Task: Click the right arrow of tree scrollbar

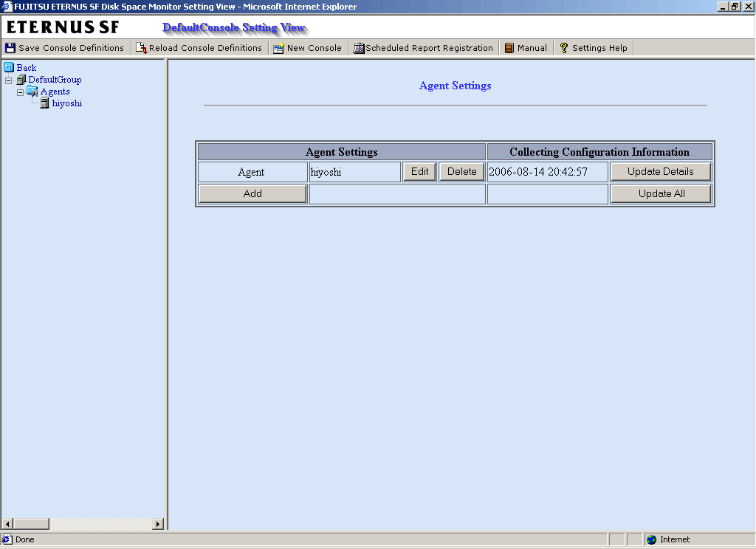Action: tap(158, 523)
